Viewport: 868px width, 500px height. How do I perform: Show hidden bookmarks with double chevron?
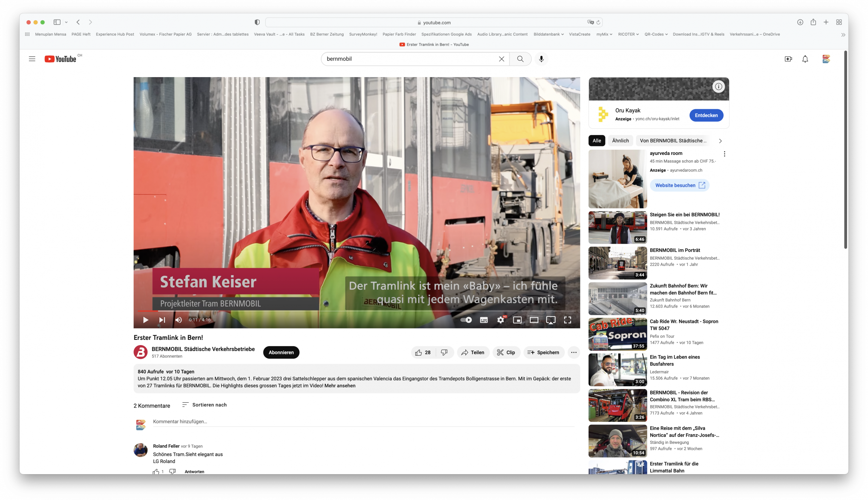click(843, 35)
